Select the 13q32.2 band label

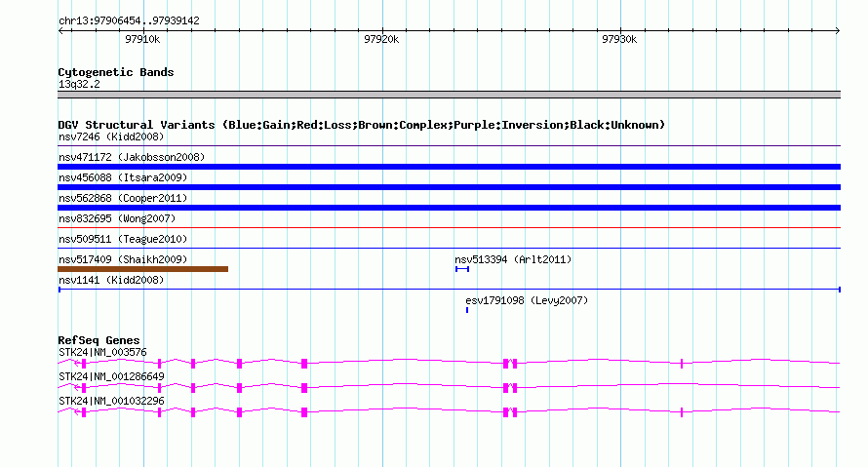(79, 84)
